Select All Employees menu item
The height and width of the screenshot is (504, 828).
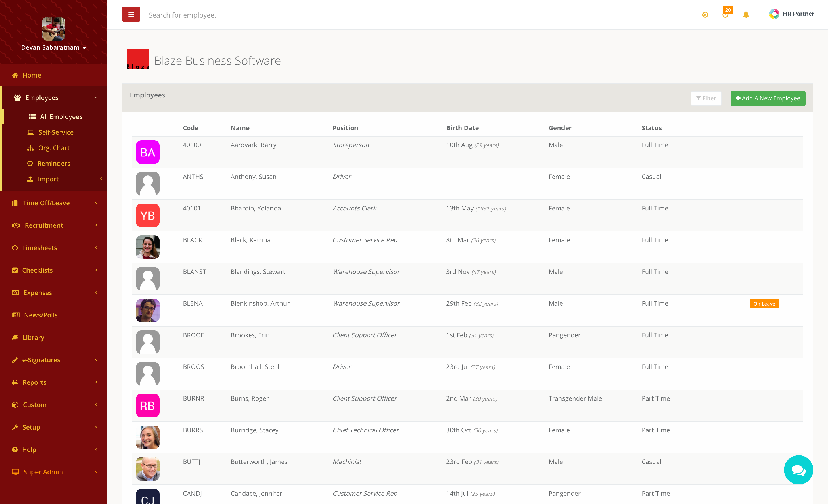[61, 116]
